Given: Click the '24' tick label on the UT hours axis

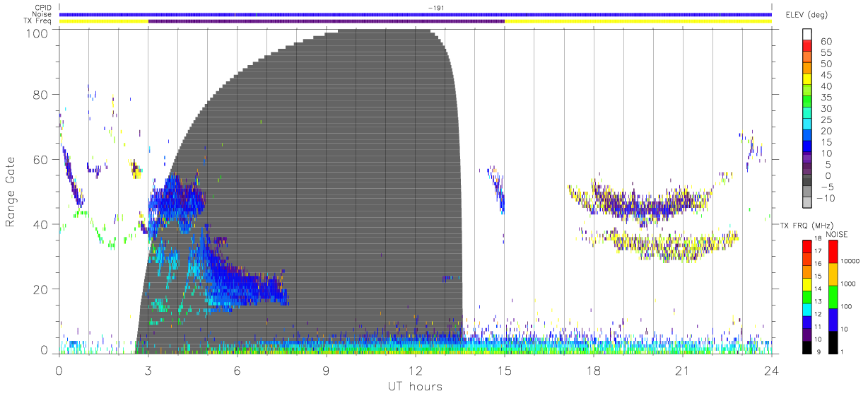Looking at the screenshot, I should (x=771, y=370).
